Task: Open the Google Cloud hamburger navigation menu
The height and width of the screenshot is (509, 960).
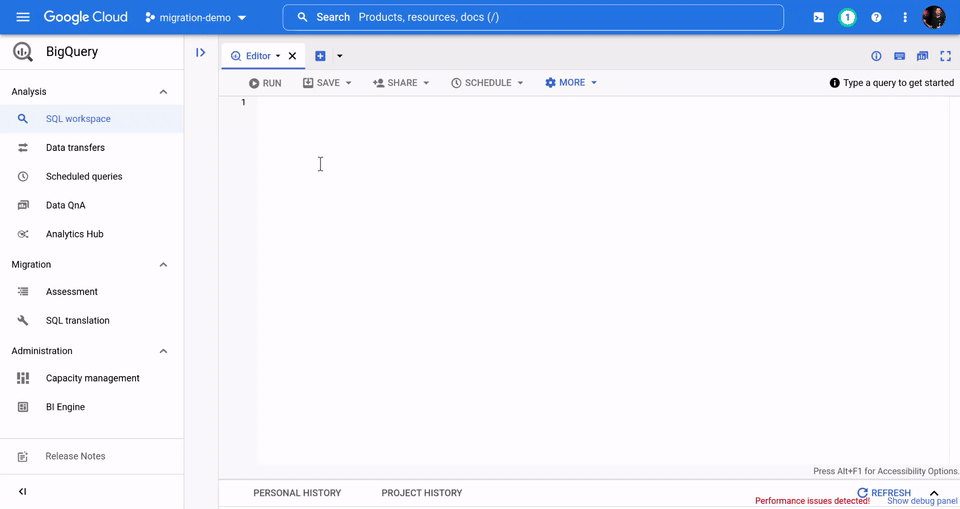Action: (x=23, y=17)
